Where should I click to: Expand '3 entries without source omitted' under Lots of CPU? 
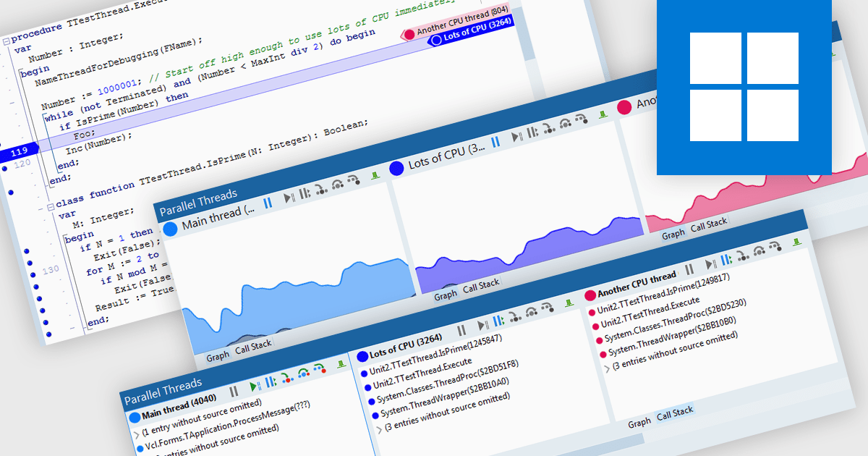(x=380, y=430)
